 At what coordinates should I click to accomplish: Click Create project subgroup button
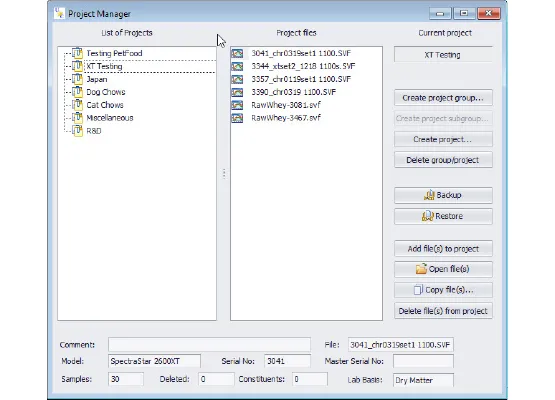pos(443,118)
